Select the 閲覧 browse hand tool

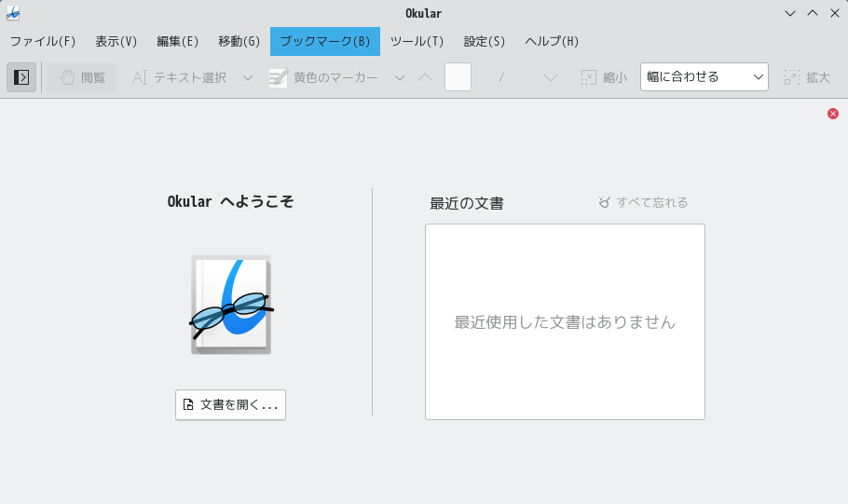pos(81,77)
